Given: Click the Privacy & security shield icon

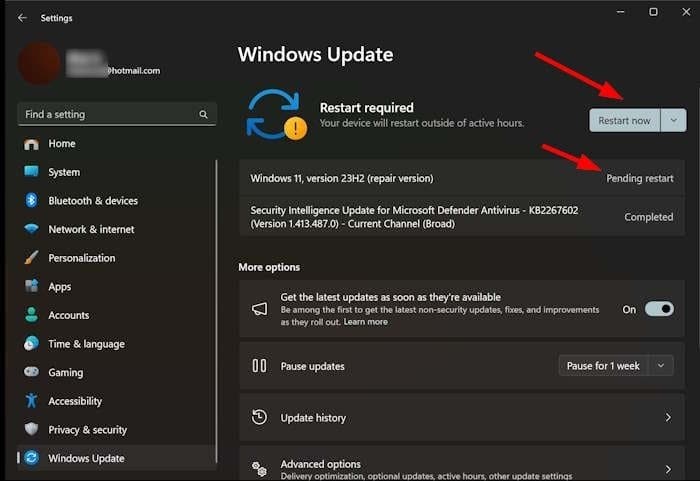Looking at the screenshot, I should pos(31,429).
